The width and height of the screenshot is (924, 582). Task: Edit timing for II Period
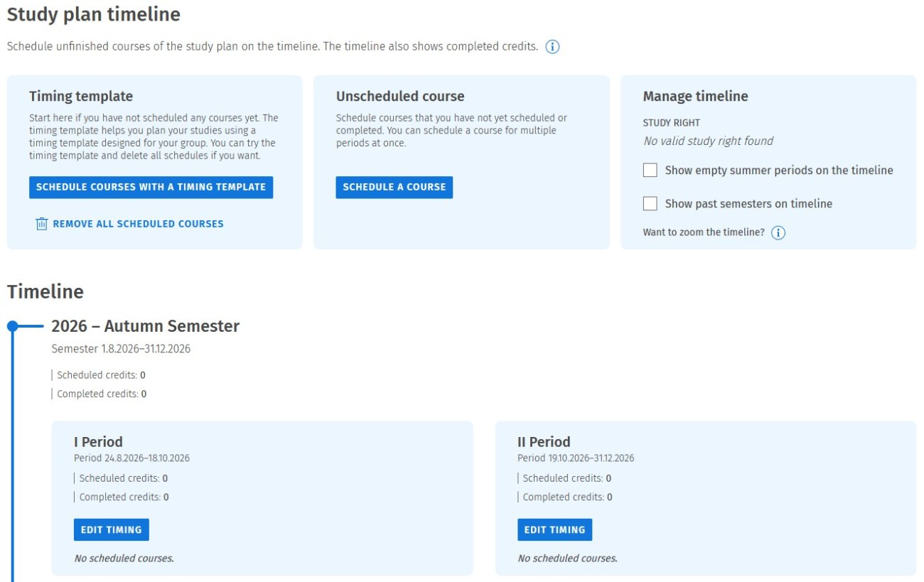coord(554,529)
